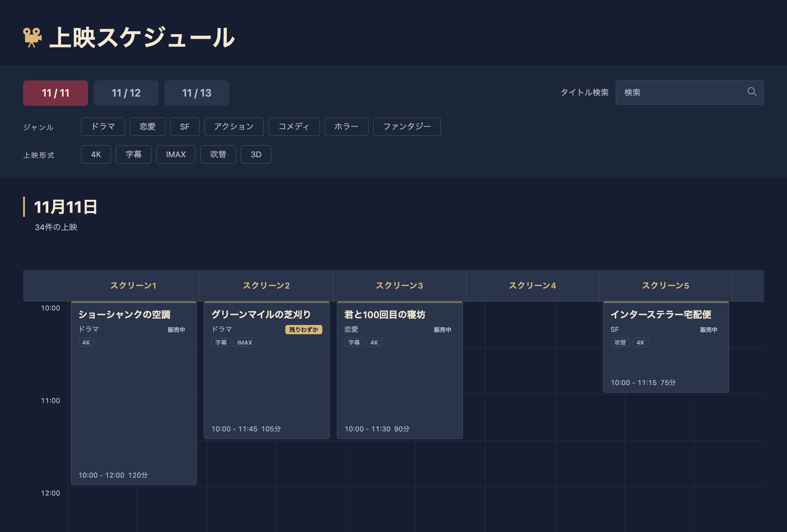787x532 pixels.
Task: Click 販売中 status on ショーシャンクの空調
Action: click(176, 330)
